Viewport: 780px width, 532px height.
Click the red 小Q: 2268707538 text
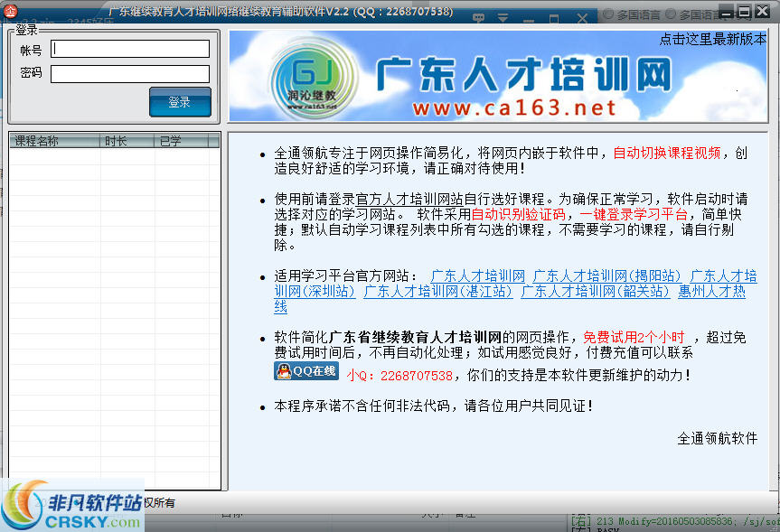(399, 376)
